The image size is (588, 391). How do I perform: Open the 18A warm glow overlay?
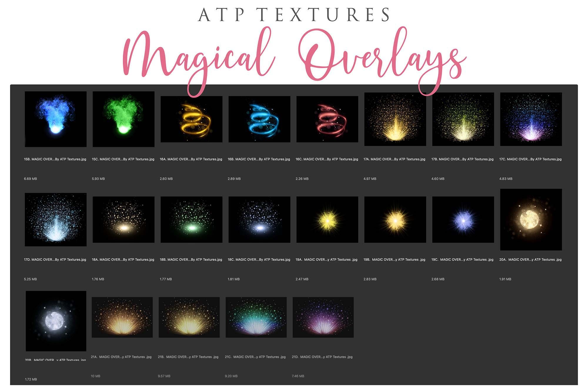[123, 219]
